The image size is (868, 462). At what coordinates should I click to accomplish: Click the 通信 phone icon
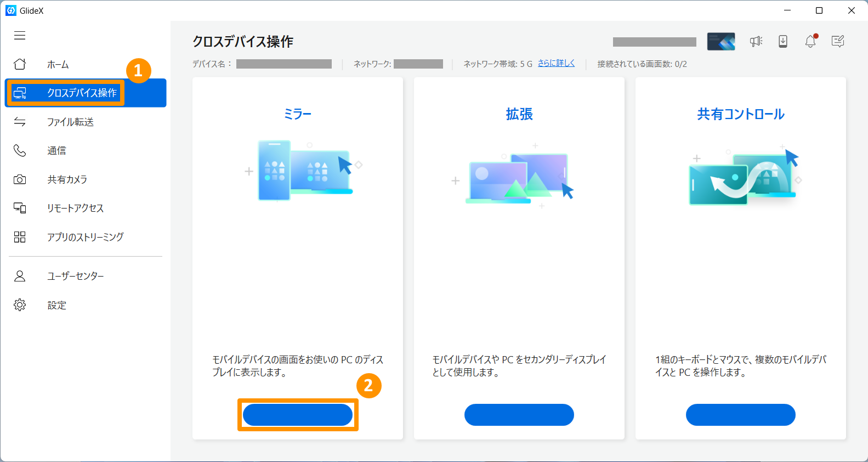click(x=20, y=150)
